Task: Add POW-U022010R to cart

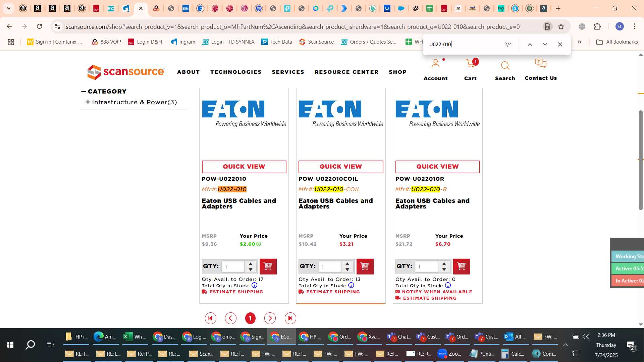Action: 461,266
